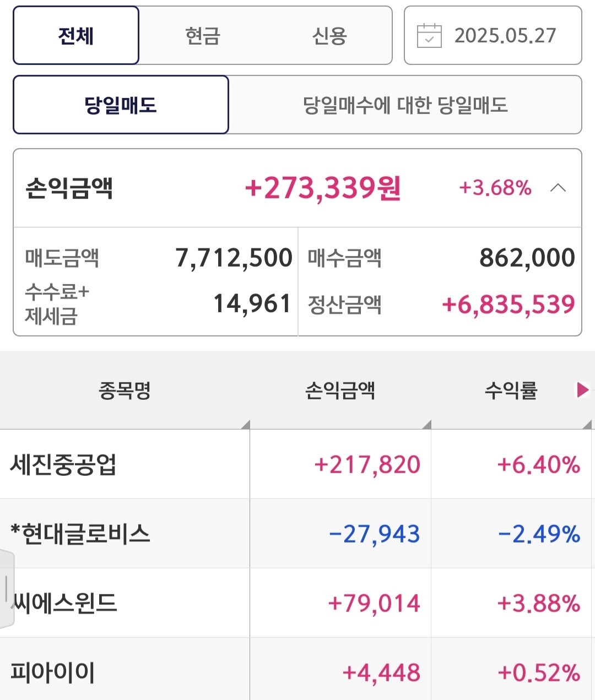Collapse the profit summary chevron

(558, 188)
